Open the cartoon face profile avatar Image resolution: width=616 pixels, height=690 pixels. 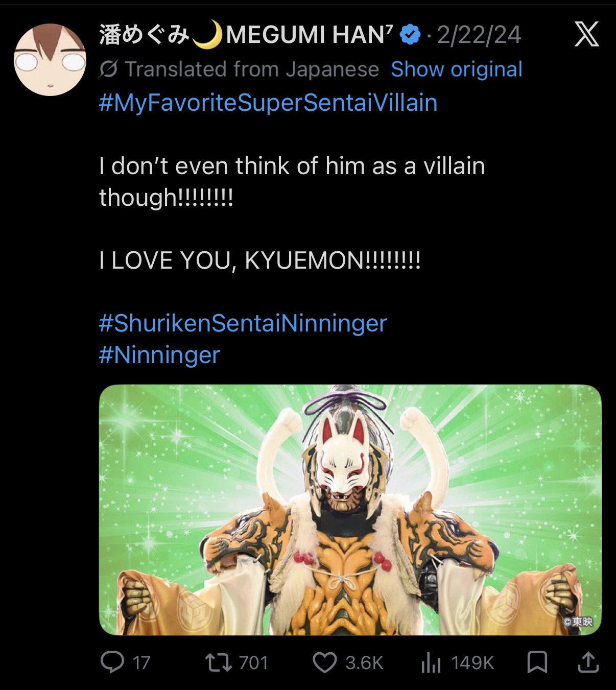(50, 59)
